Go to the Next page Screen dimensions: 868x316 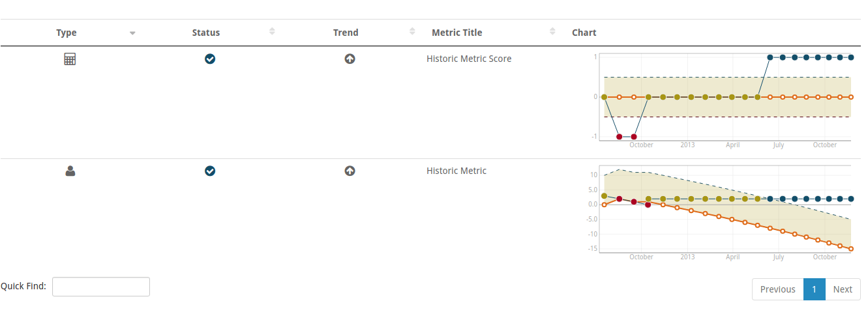[x=843, y=289]
